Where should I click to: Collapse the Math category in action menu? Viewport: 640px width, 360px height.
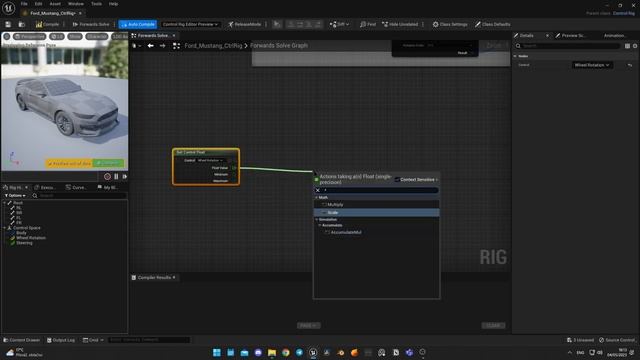point(316,198)
